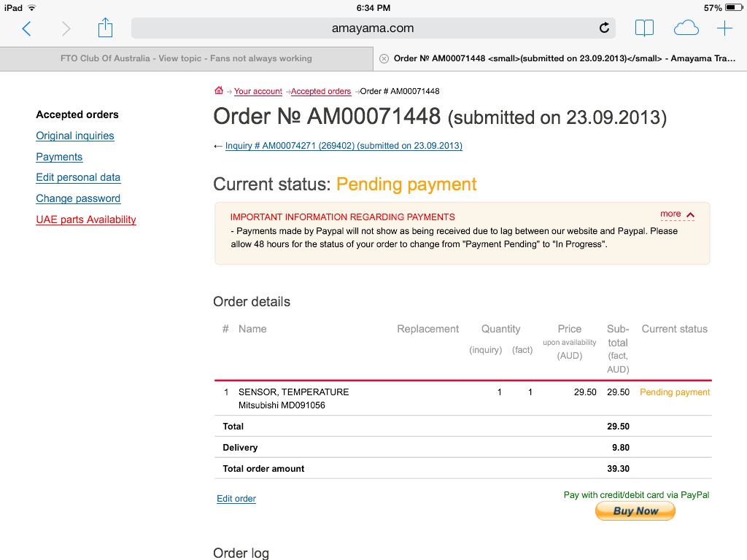
Task: Switch to FTO Club Of Australia tab
Action: [186, 58]
